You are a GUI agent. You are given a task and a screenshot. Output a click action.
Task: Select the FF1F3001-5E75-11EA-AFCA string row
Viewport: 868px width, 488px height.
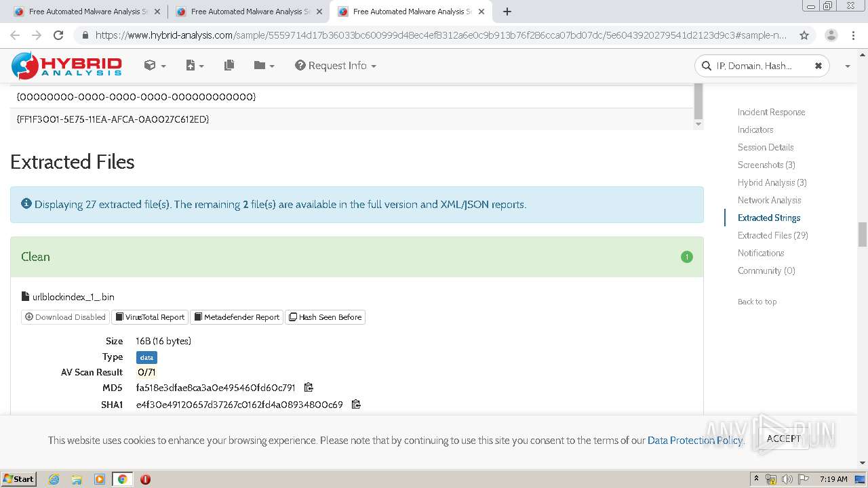point(352,119)
